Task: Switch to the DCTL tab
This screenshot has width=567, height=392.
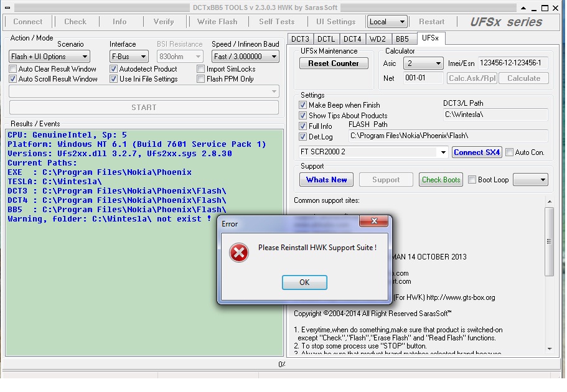Action: [x=326, y=39]
